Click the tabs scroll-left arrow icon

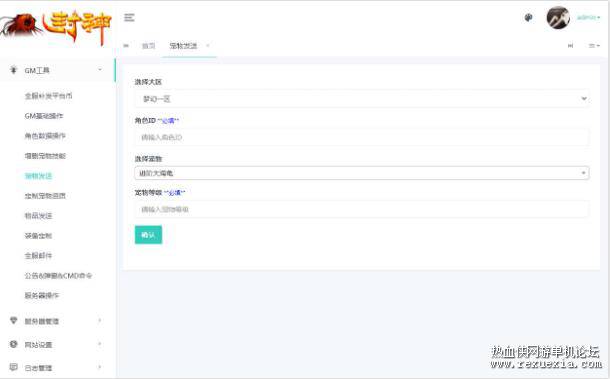126,46
